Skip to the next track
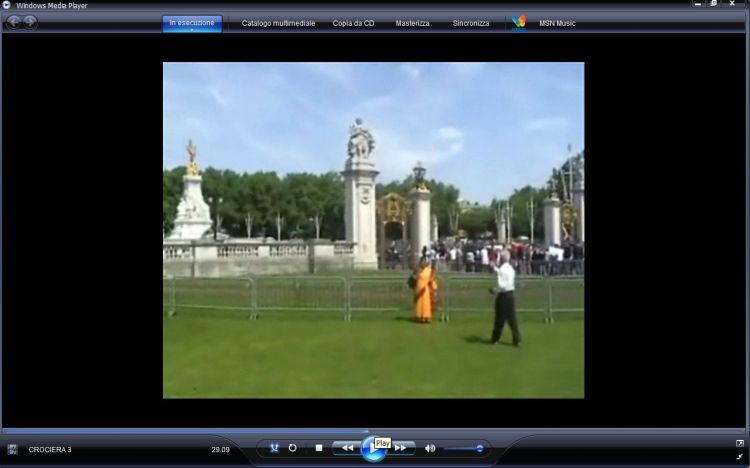The height and width of the screenshot is (468, 750). pyautogui.click(x=400, y=448)
